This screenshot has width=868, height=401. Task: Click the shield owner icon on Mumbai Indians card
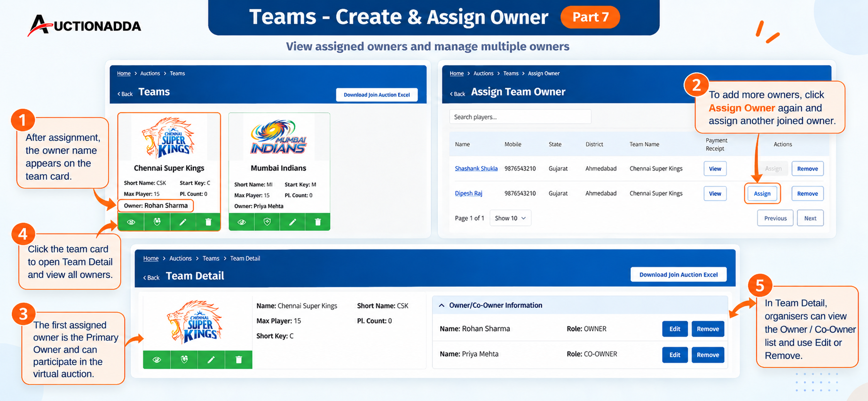tap(267, 222)
